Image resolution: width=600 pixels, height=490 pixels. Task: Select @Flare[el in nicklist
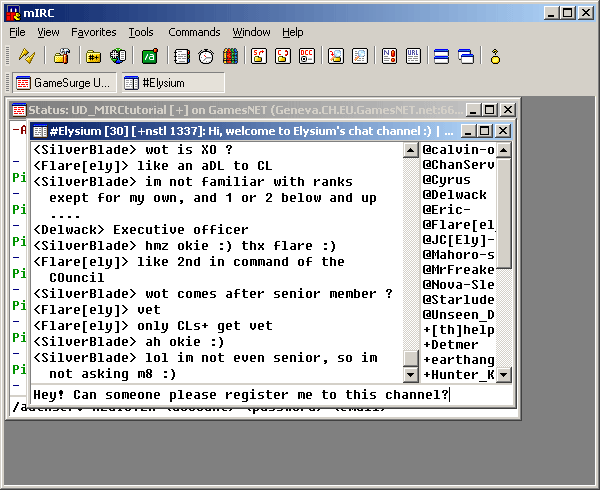458,225
